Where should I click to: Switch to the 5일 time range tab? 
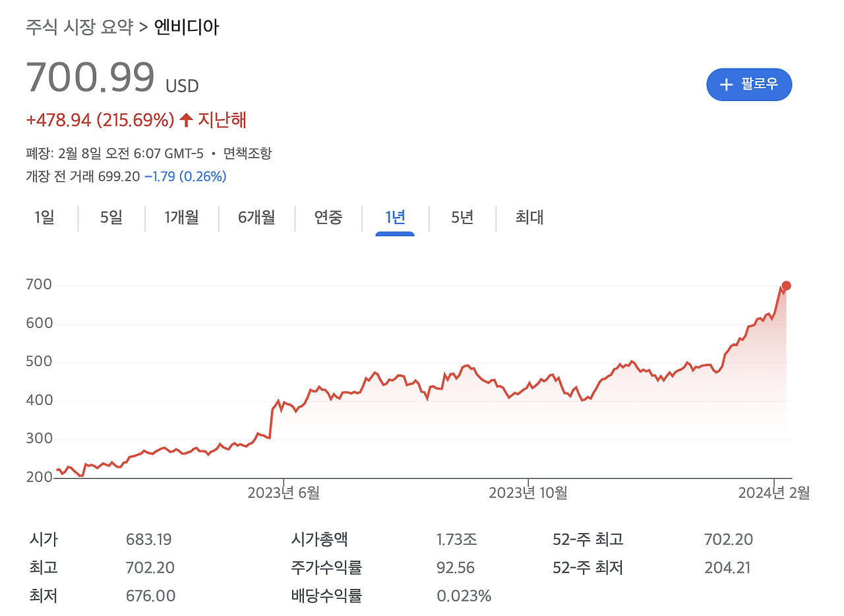coord(109,218)
